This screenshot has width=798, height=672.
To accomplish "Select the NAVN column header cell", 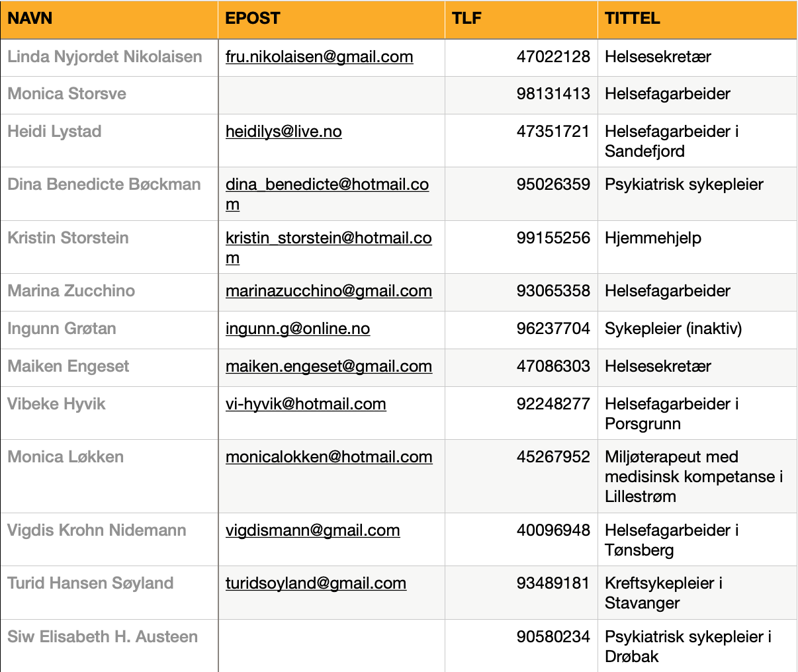I will [x=109, y=19].
